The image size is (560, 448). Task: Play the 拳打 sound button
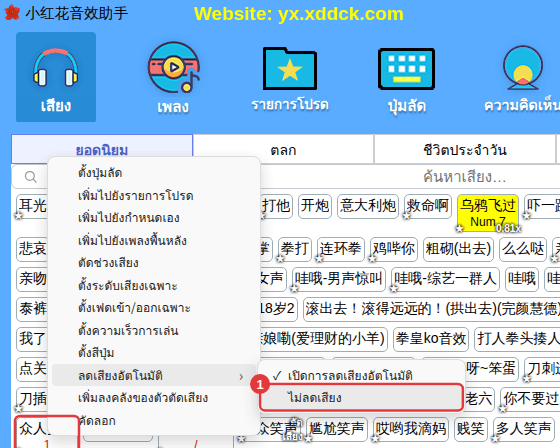click(x=295, y=249)
